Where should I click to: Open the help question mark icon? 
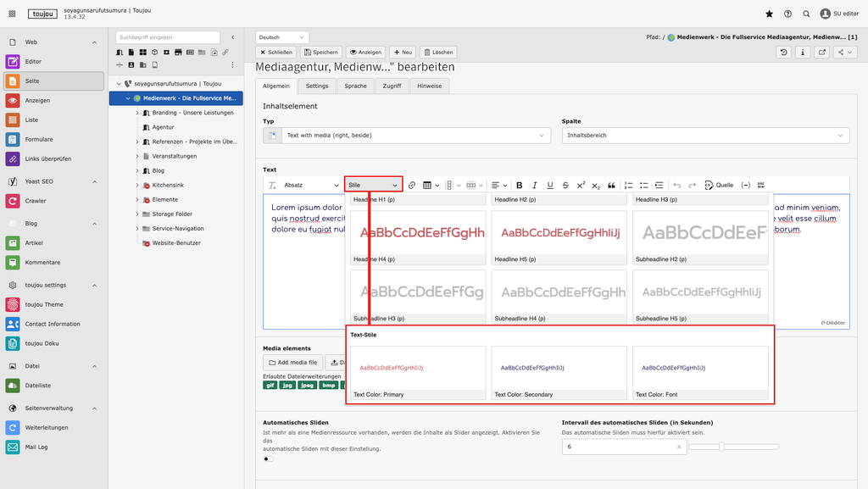tap(787, 14)
